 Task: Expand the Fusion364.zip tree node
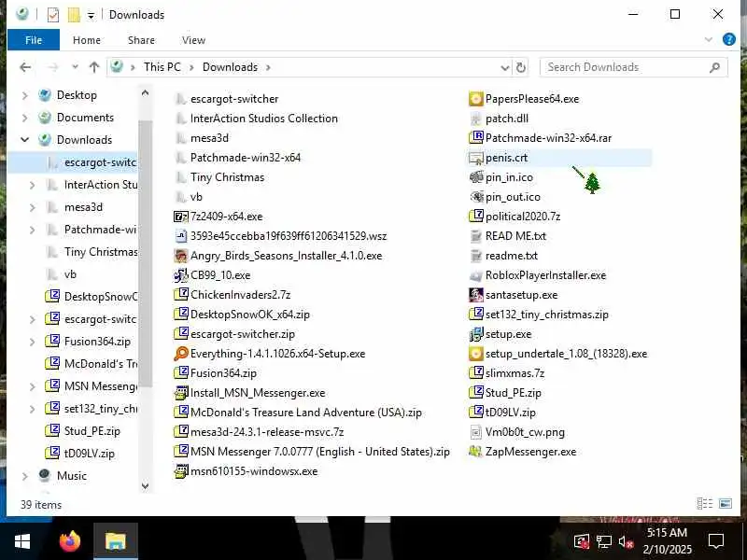(33, 342)
